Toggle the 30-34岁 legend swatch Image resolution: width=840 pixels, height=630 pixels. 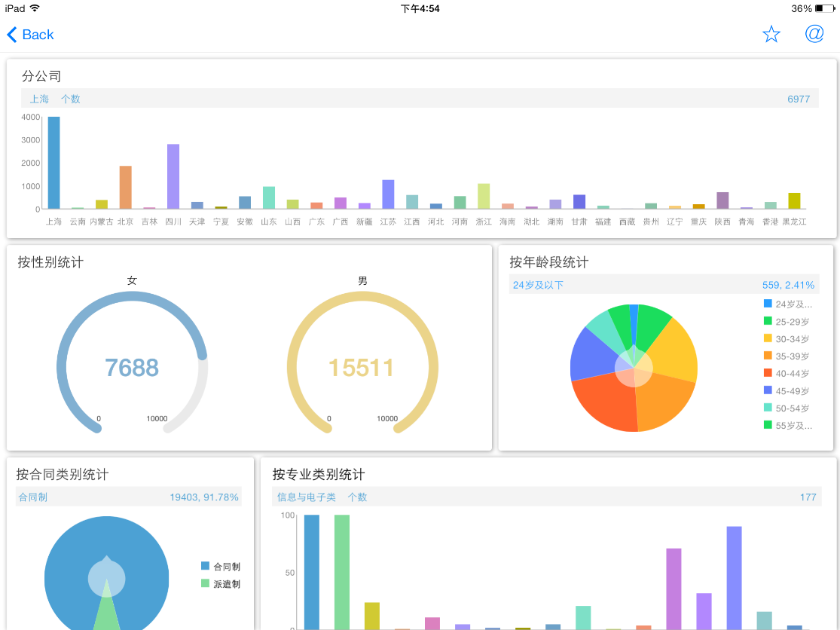pyautogui.click(x=768, y=338)
